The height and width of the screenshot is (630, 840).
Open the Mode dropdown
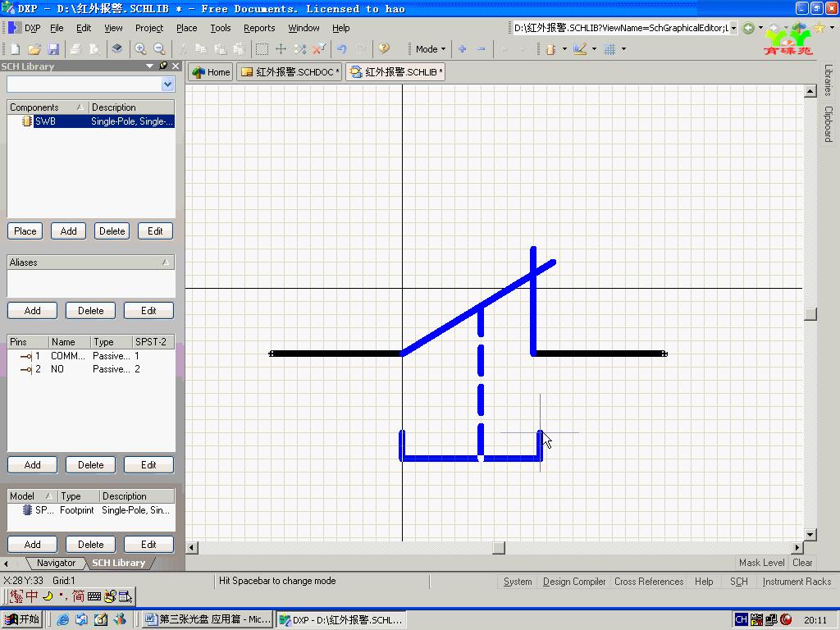tap(430, 49)
